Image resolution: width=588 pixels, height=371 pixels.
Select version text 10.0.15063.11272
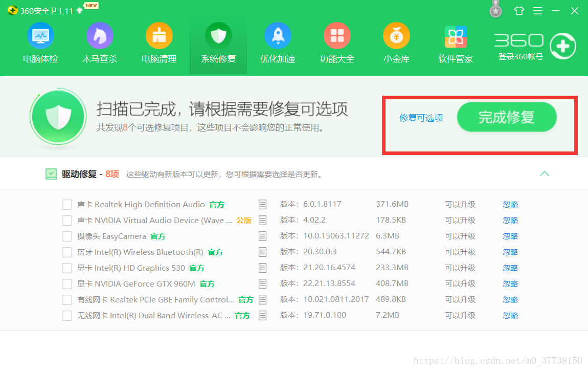click(336, 235)
